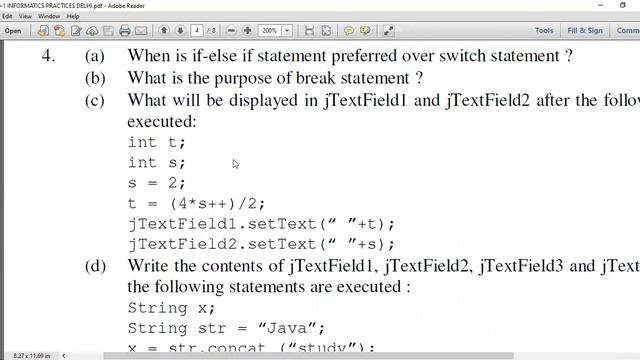Viewport: 640px width, 360px height.
Task: Click the Save file disk icon
Action: (x=108, y=31)
